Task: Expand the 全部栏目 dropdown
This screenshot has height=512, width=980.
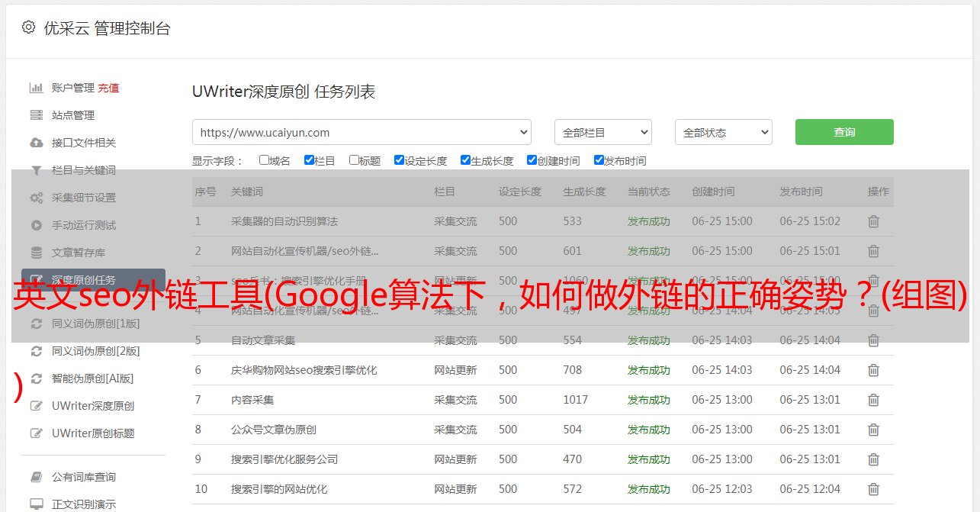Action: click(x=602, y=132)
